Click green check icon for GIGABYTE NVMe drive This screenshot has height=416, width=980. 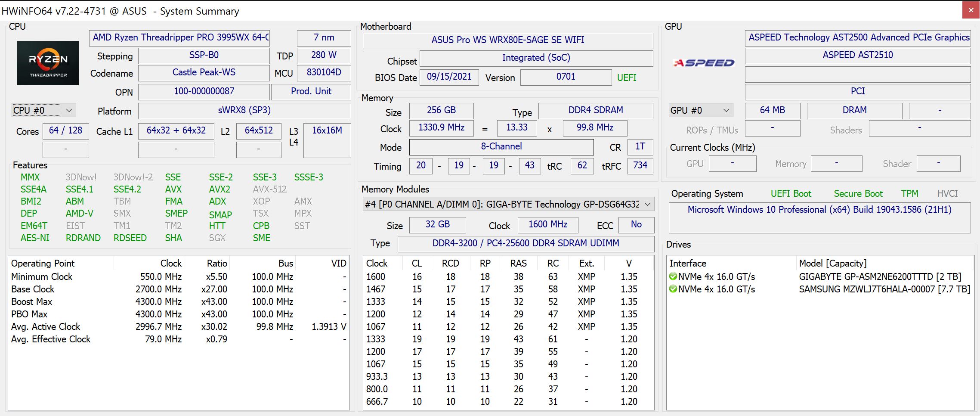[673, 276]
